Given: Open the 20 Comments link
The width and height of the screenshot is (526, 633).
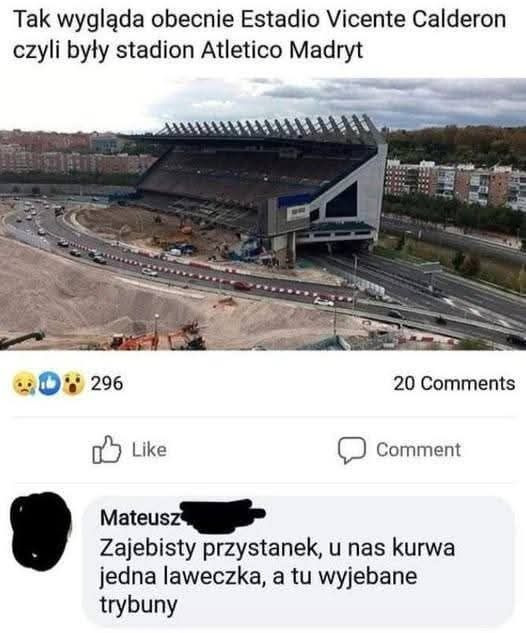Looking at the screenshot, I should click(x=454, y=384).
